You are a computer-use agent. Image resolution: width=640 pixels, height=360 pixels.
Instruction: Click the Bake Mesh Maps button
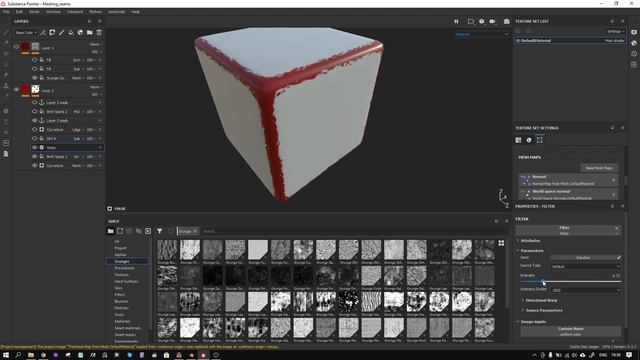coord(599,168)
